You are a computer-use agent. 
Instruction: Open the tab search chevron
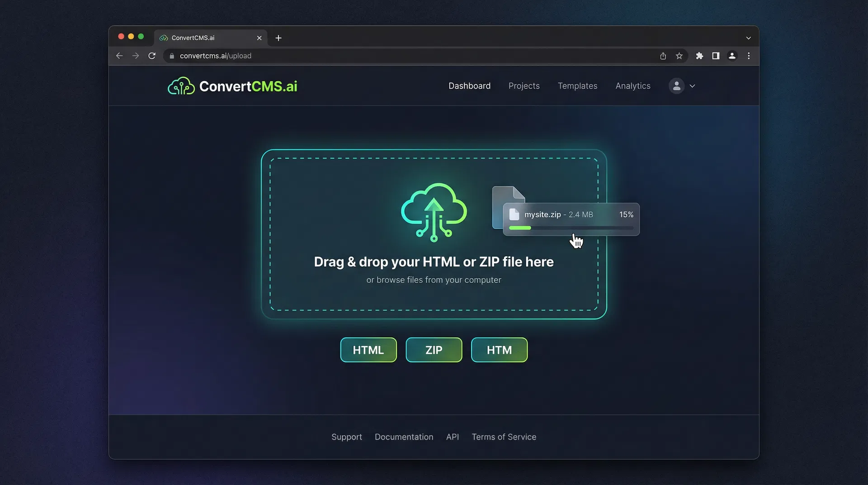click(x=748, y=38)
